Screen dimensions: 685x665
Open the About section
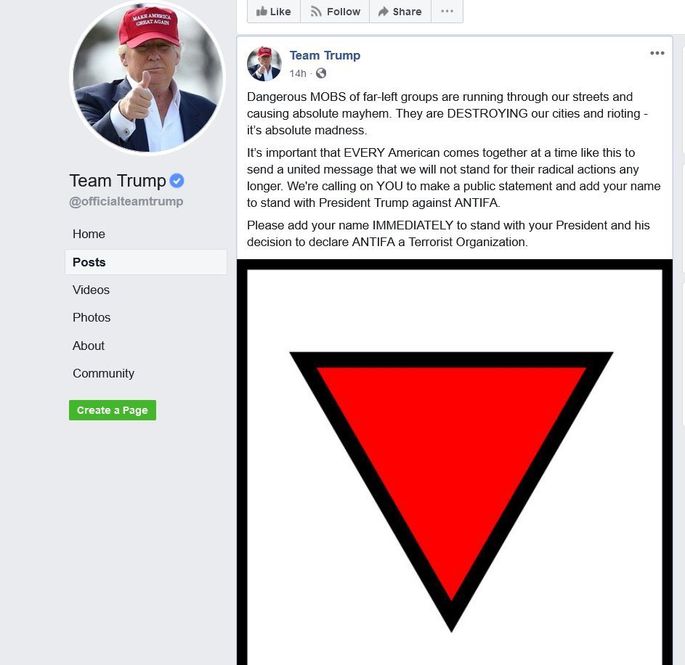coord(88,346)
